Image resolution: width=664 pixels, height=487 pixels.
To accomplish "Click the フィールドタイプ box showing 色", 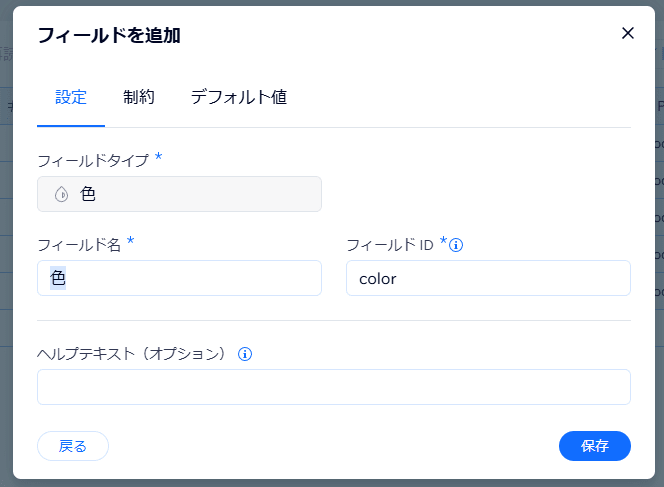I will click(179, 194).
